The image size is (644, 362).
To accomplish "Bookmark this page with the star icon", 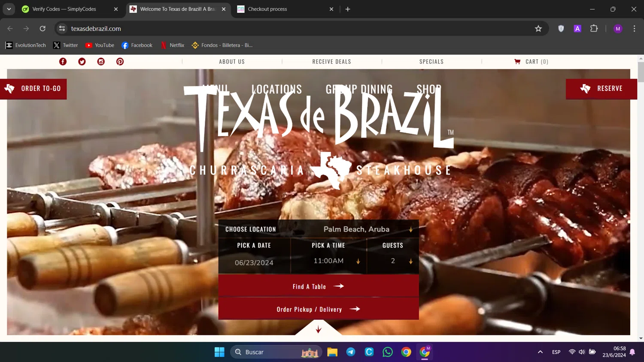I will (538, 29).
